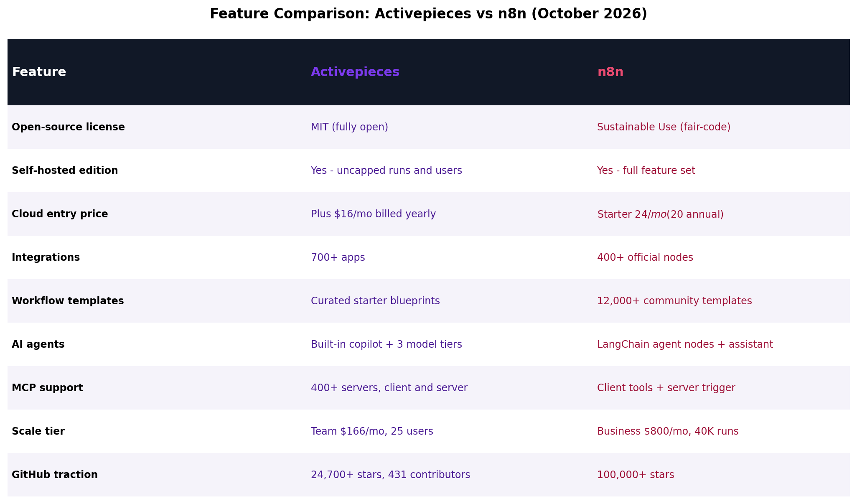Click 'Plus $16/mo billed yearly' cell

(x=373, y=214)
